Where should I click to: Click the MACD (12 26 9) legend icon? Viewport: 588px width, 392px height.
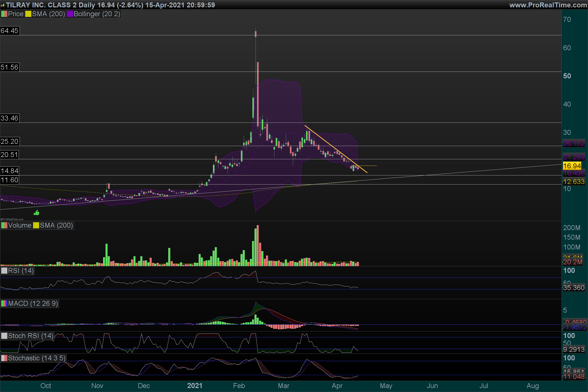[x=4, y=304]
